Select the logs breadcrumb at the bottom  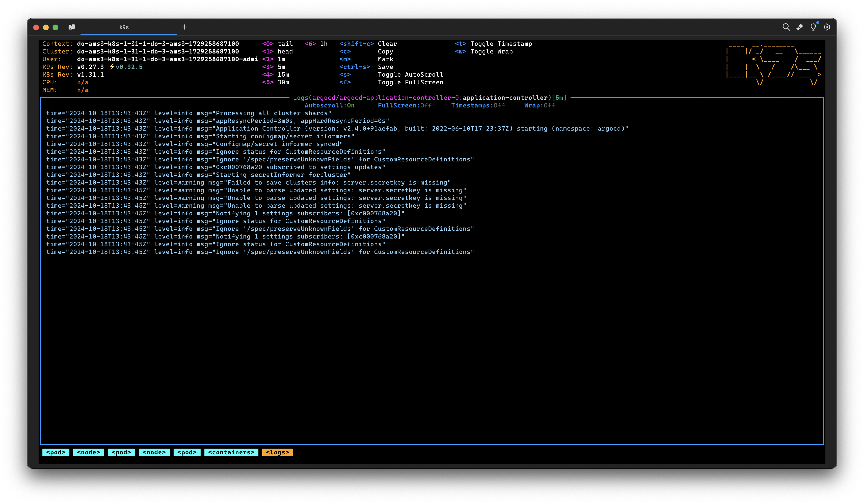[x=277, y=452]
